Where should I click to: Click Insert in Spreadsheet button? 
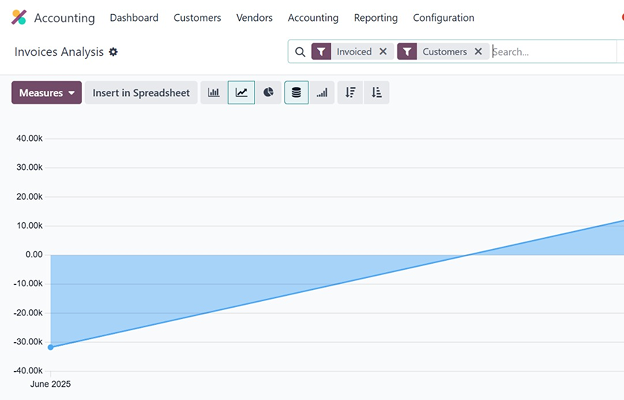click(x=140, y=93)
